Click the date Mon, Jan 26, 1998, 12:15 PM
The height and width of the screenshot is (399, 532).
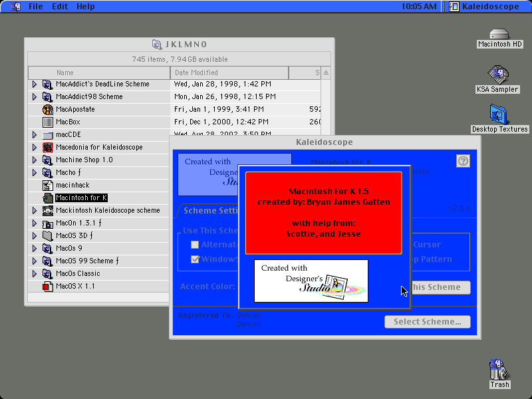click(225, 96)
